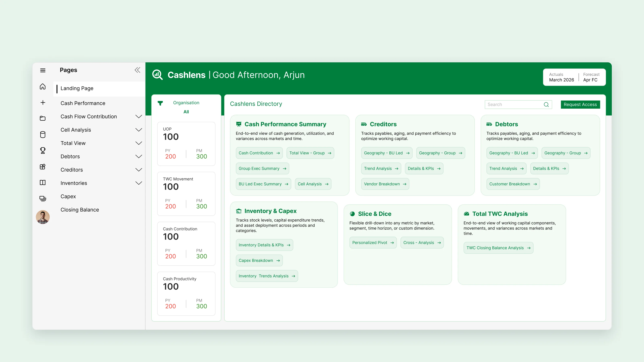Click the Request Access button
Image resolution: width=644 pixels, height=362 pixels.
point(580,104)
